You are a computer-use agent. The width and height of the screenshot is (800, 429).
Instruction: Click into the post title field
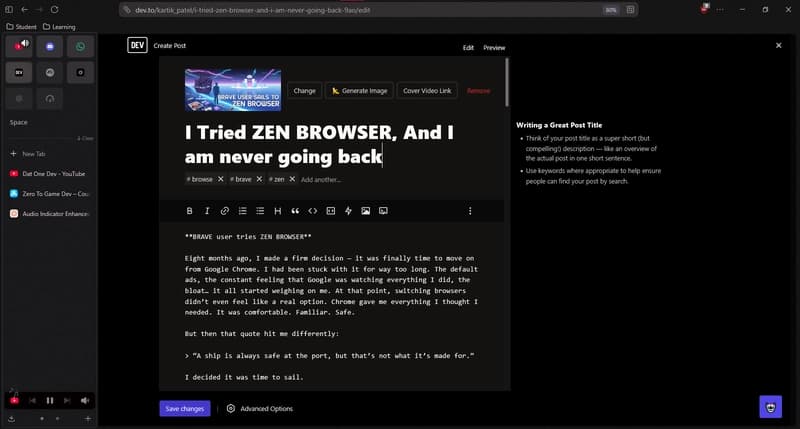[x=321, y=144]
